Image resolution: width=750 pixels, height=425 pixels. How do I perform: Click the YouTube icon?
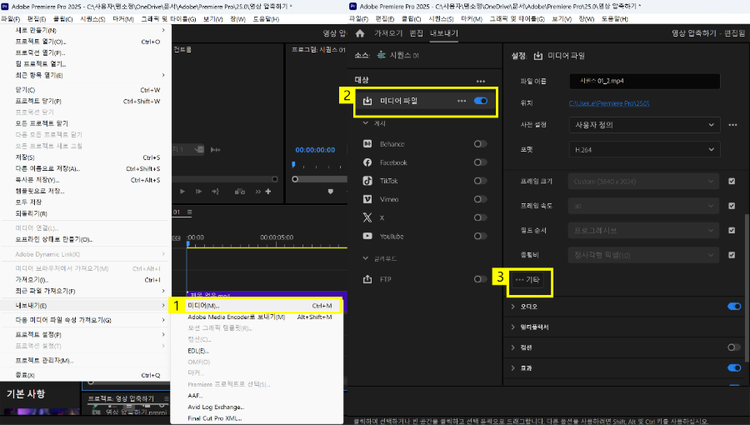point(367,236)
